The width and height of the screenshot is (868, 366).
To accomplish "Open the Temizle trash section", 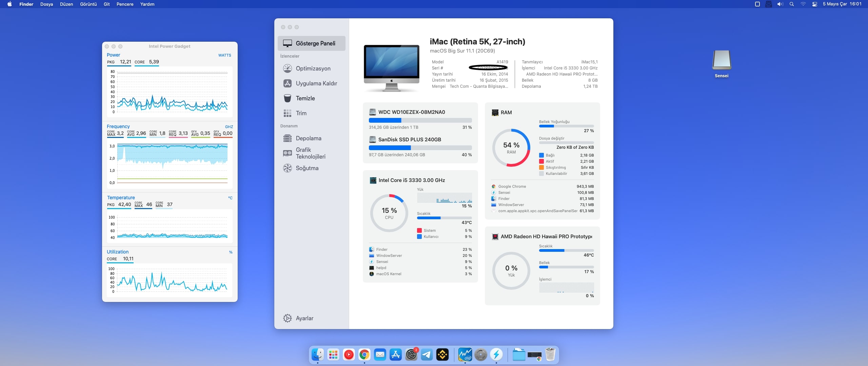I will coord(305,98).
